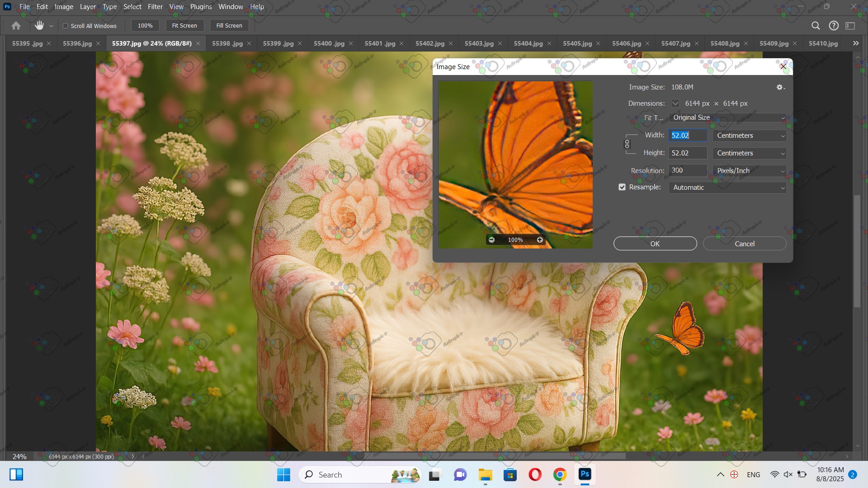Toggle the constrain proportions chain link
Screen dimensions: 868x488
point(627,144)
